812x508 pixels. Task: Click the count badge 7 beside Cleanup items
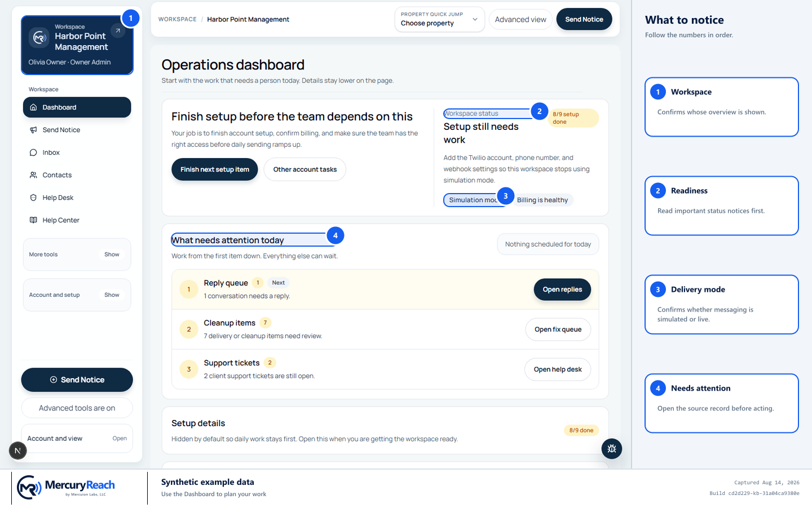265,323
